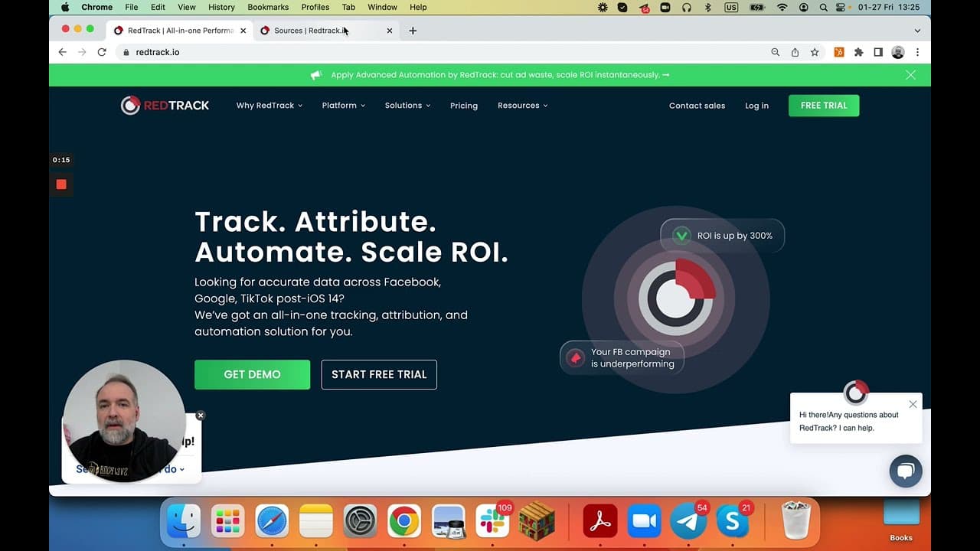980x551 pixels.
Task: Click the START FREE TRIAL button
Action: click(379, 374)
